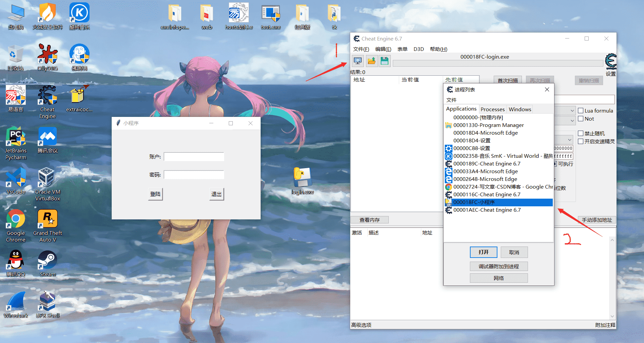Select the extraicoc desktop folder icon

click(79, 99)
